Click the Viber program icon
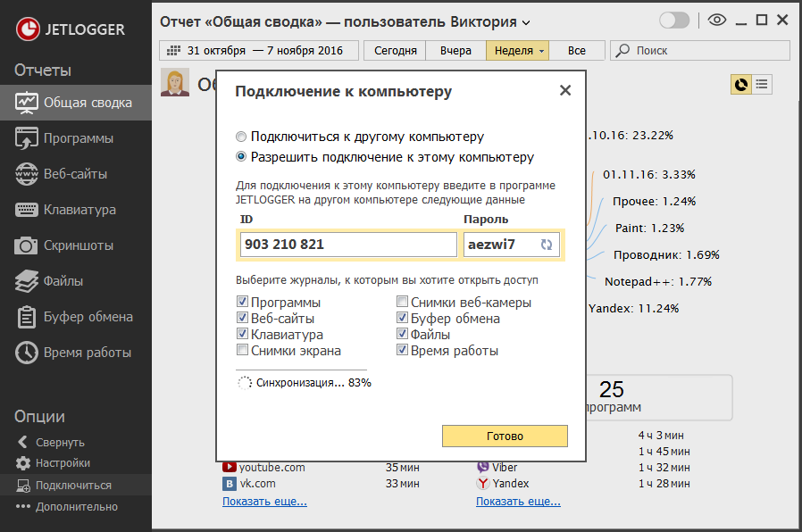Image resolution: width=802 pixels, height=532 pixels. (483, 467)
